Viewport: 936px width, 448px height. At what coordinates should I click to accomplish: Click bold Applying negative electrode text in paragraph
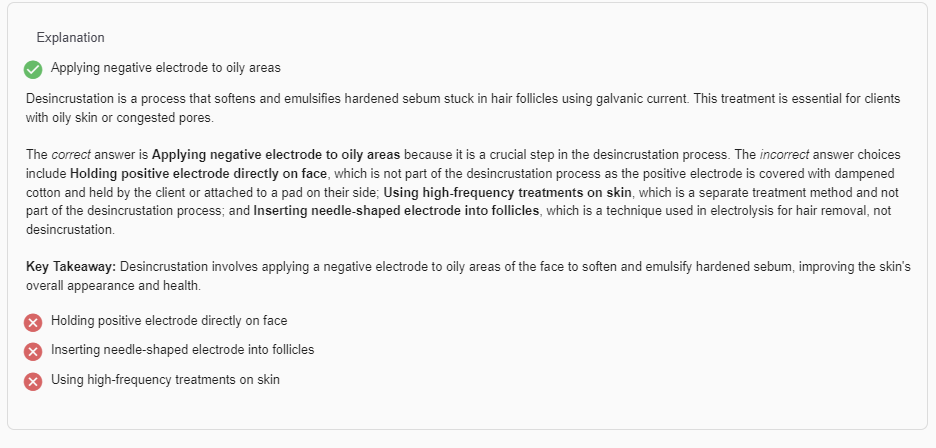click(x=276, y=155)
